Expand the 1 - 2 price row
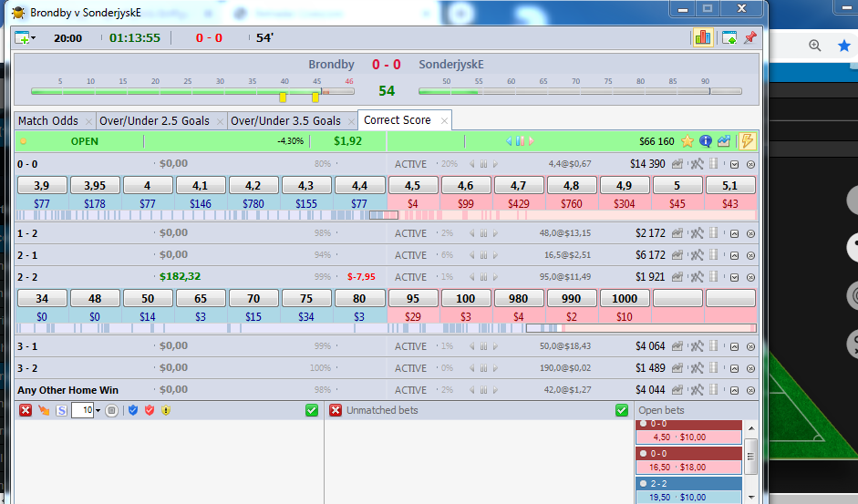 click(x=734, y=233)
